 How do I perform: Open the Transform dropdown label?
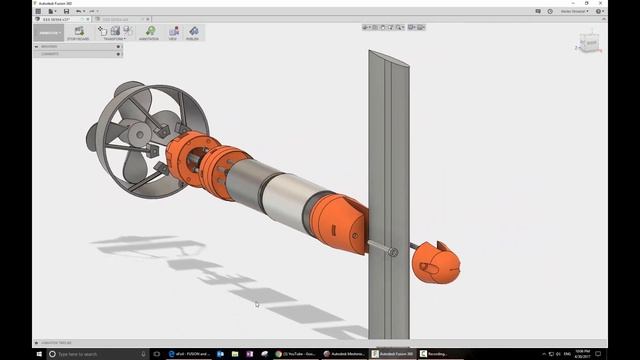[115, 39]
